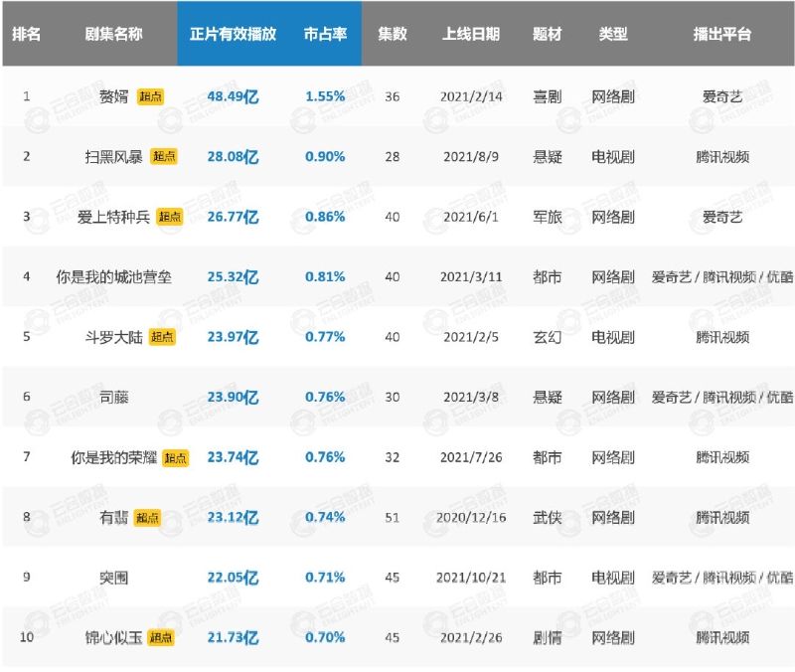
Task: Click the 超点 badge next to 爱上特种兵
Action: (x=170, y=217)
